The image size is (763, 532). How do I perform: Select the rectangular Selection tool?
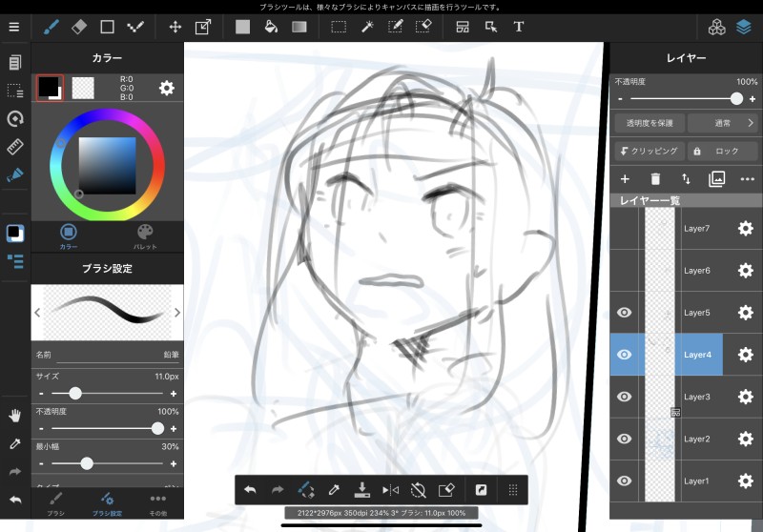click(x=339, y=27)
